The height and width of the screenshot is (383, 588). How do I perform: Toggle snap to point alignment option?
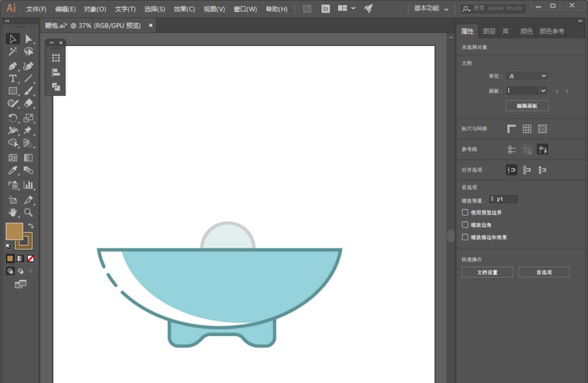coord(511,170)
